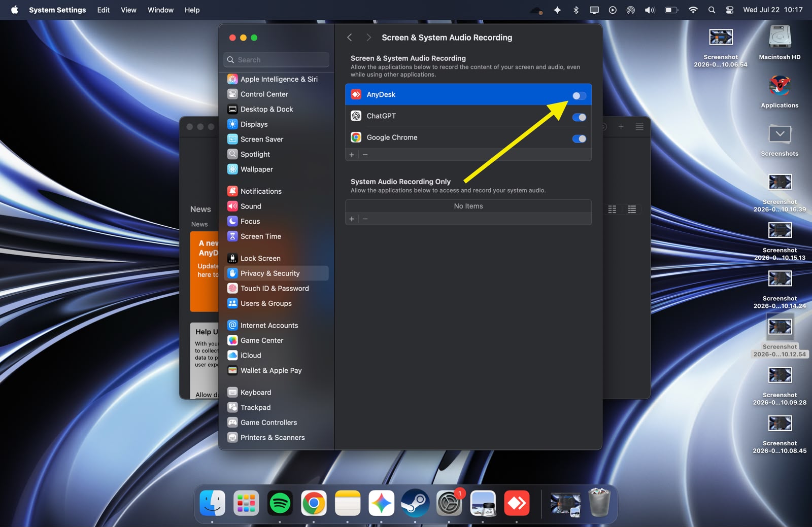This screenshot has width=812, height=527.
Task: Open Trash in the Dock
Action: point(599,502)
